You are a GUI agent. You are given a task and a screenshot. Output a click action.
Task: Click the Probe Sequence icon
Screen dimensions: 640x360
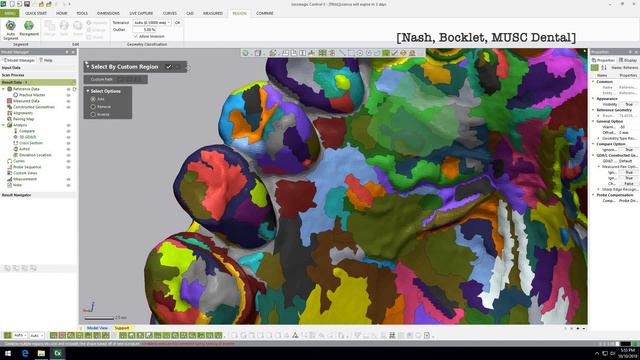coord(10,167)
